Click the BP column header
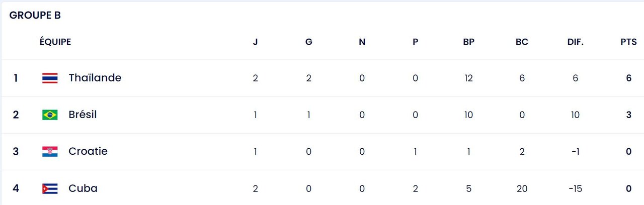The width and height of the screenshot is (644, 205). pyautogui.click(x=468, y=42)
